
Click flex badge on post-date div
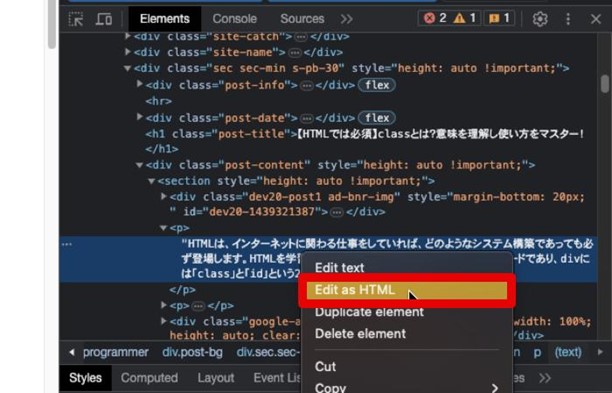coord(377,118)
